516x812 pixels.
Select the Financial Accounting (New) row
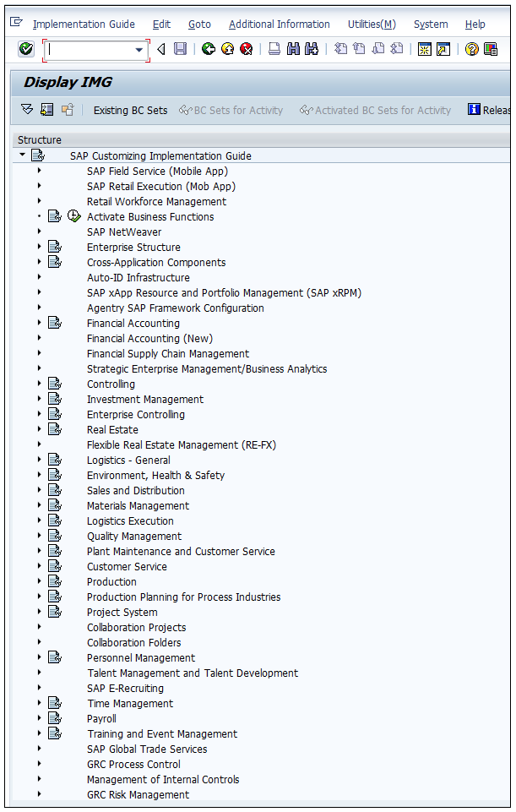point(149,338)
